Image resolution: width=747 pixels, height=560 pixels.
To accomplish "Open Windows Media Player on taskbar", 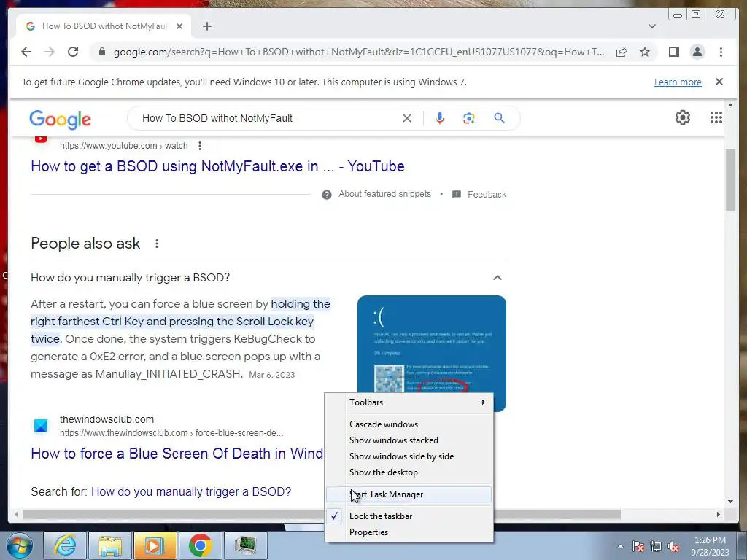I will [155, 545].
